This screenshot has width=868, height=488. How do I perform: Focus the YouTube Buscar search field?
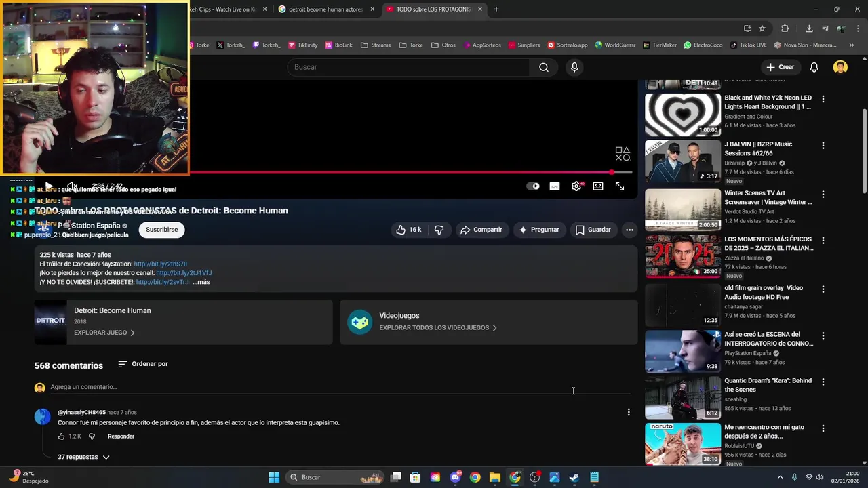click(x=408, y=67)
